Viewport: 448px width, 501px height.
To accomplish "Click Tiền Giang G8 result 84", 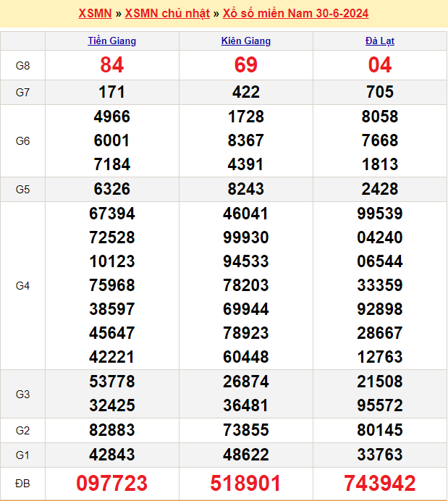I will tap(112, 66).
